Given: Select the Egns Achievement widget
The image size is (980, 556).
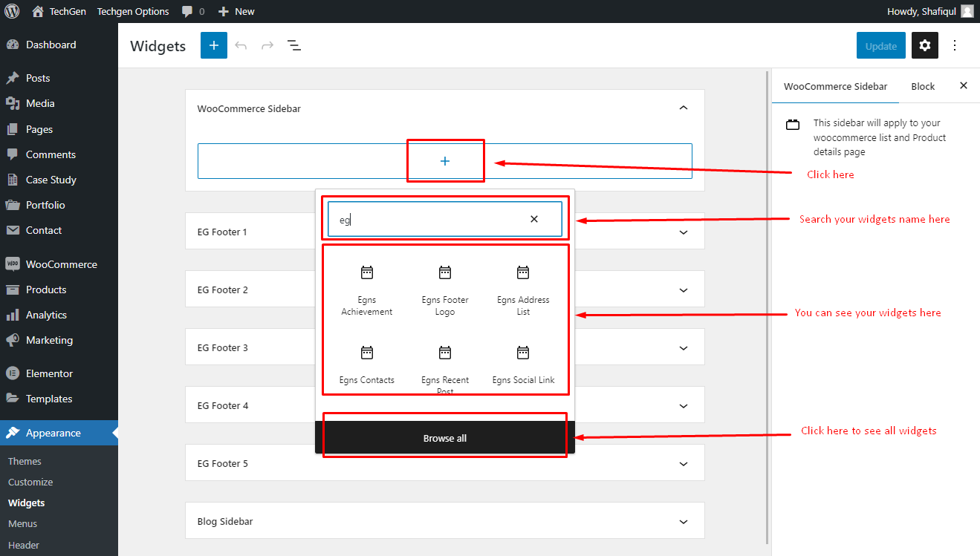Looking at the screenshot, I should (366, 290).
